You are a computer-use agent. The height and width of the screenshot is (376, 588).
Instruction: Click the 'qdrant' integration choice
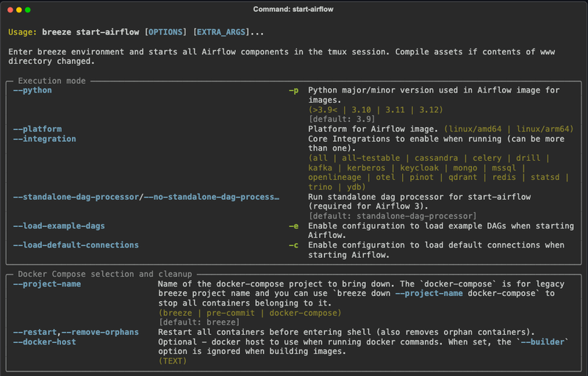pos(463,177)
